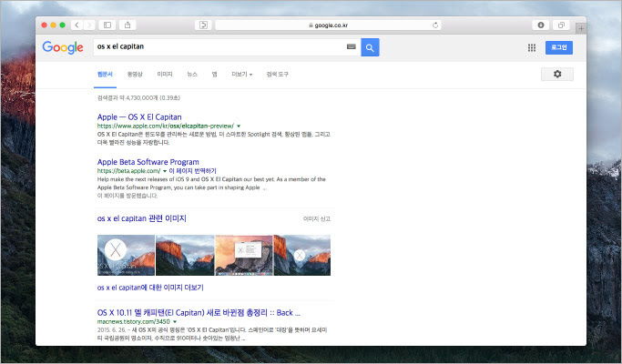
Task: Open the Reader view icon beside address bar
Action: tap(203, 25)
